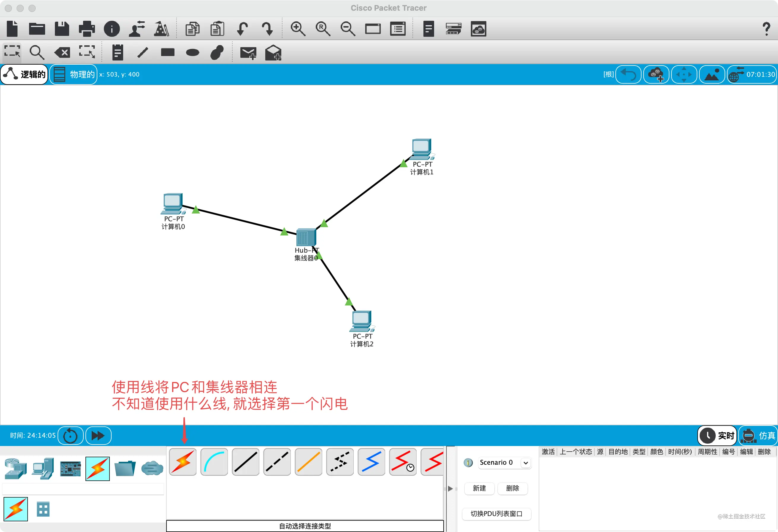Switch to the 物理的 workspace tab

(x=74, y=74)
